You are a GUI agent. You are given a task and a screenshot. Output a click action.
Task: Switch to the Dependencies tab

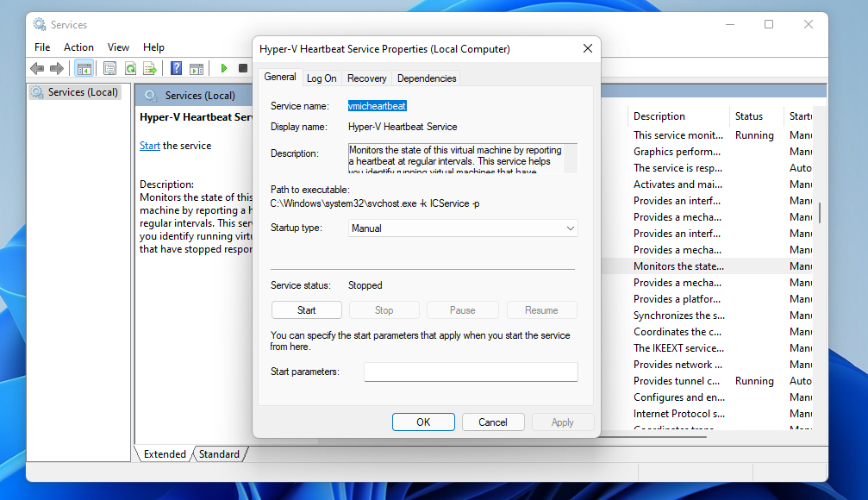tap(427, 78)
